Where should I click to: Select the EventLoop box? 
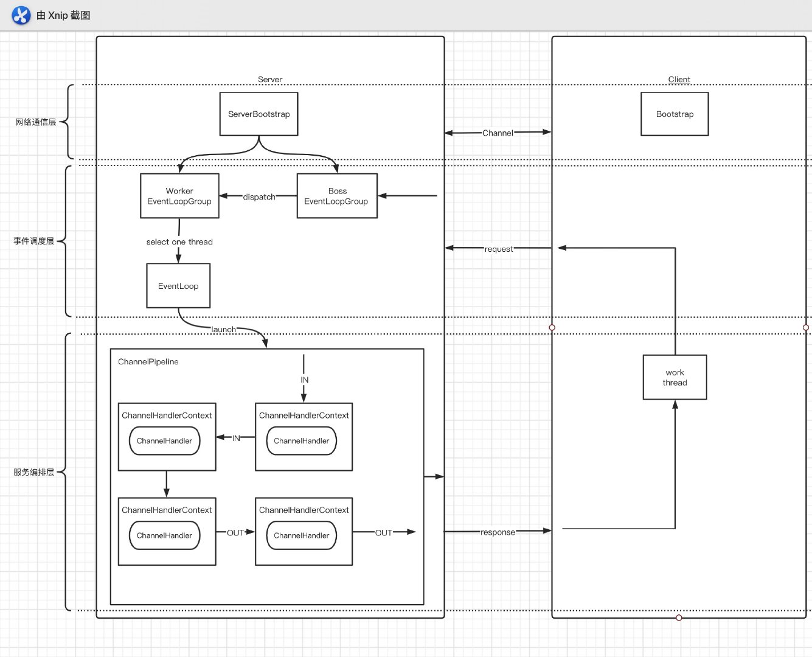pyautogui.click(x=178, y=286)
